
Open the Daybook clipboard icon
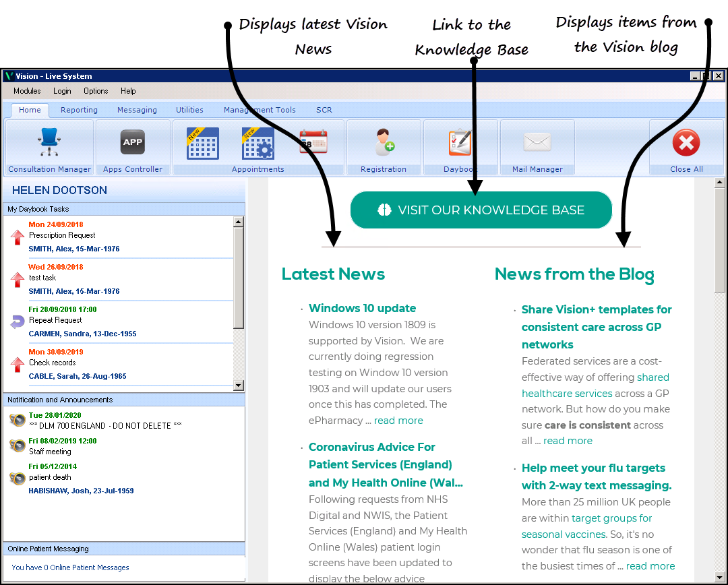(x=460, y=143)
